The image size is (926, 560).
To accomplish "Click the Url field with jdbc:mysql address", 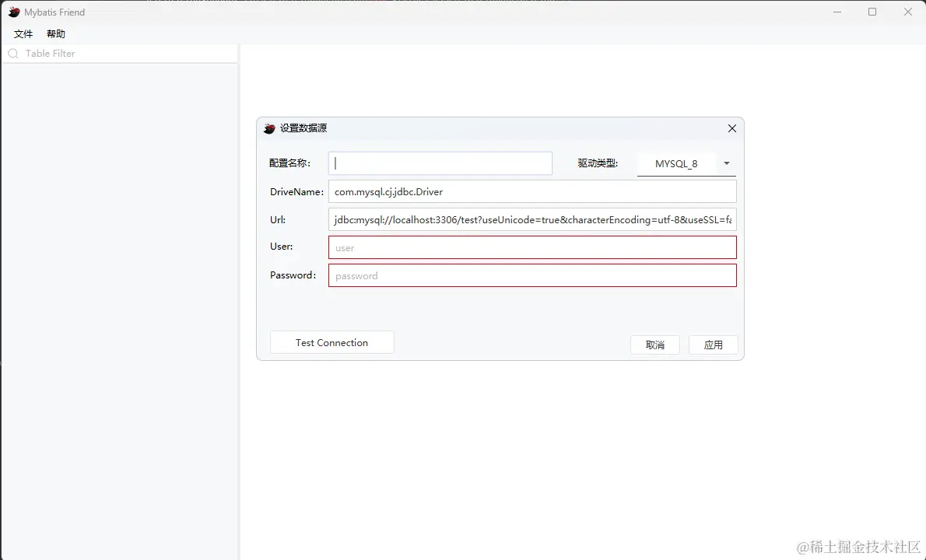I will [533, 219].
